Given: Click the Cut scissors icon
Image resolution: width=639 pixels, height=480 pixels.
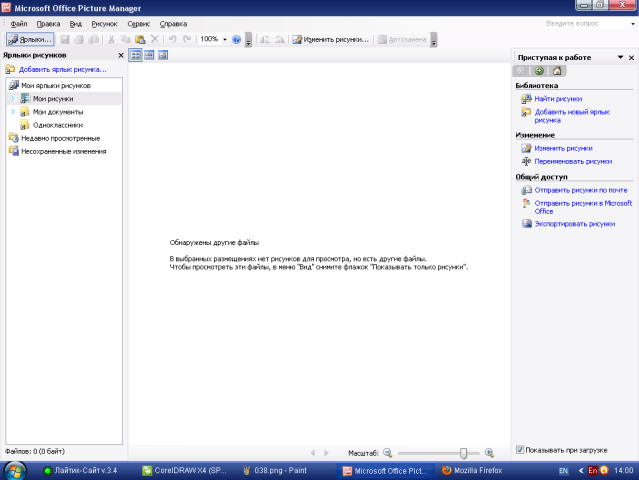Looking at the screenshot, I should pos(111,40).
